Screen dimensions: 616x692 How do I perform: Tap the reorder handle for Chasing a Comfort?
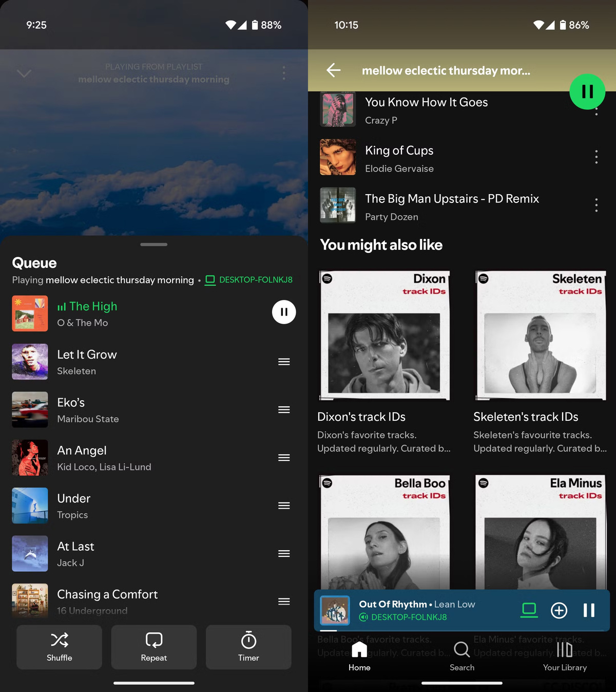284,602
